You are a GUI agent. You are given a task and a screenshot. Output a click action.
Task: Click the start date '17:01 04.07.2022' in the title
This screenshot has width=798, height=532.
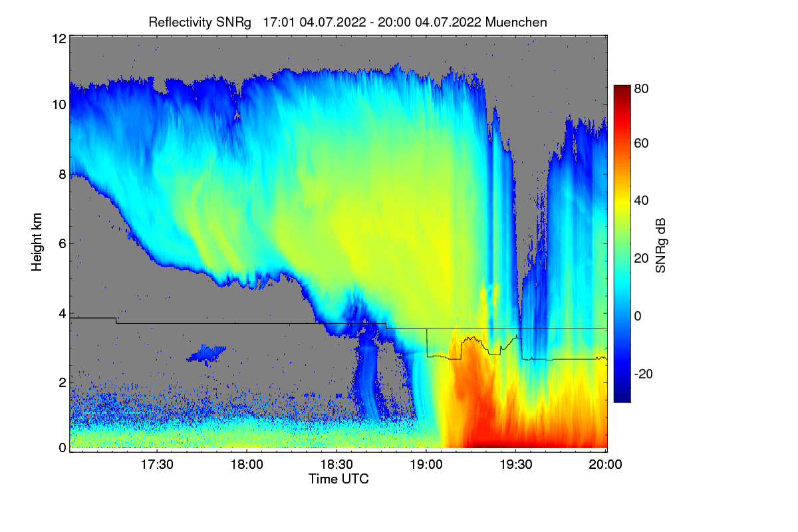point(315,22)
